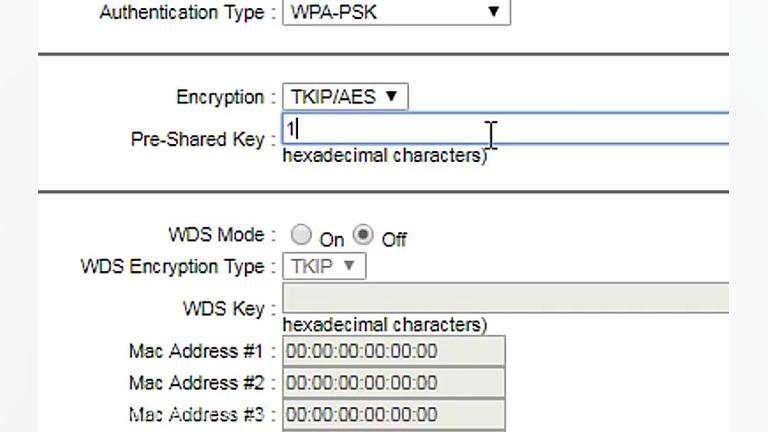Click the Mac Address #1 label

[195, 351]
